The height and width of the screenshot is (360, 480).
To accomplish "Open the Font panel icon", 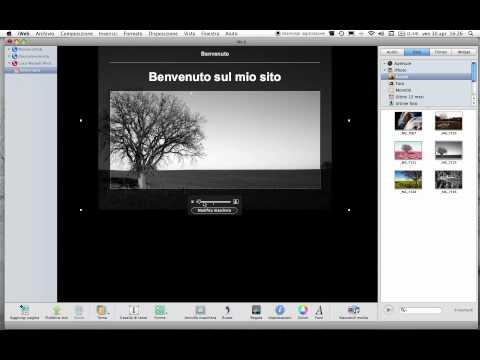I will point(319,310).
